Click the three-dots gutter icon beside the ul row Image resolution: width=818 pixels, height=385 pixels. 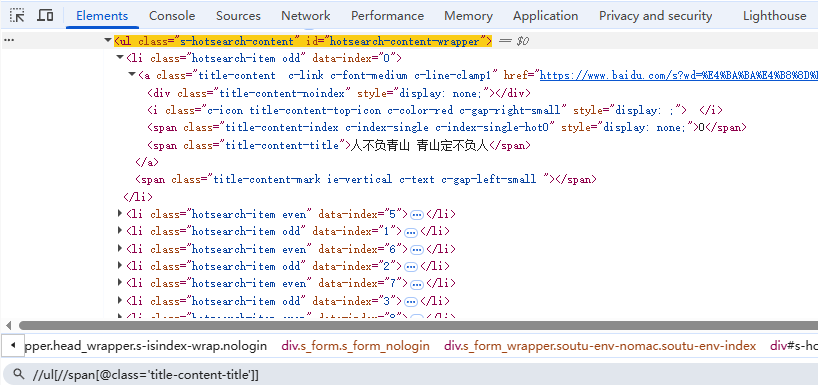(9, 41)
